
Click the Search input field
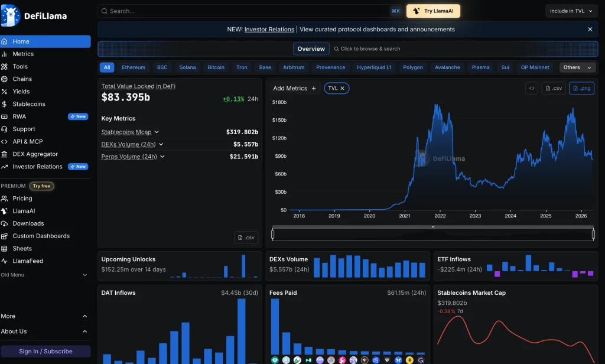click(249, 11)
